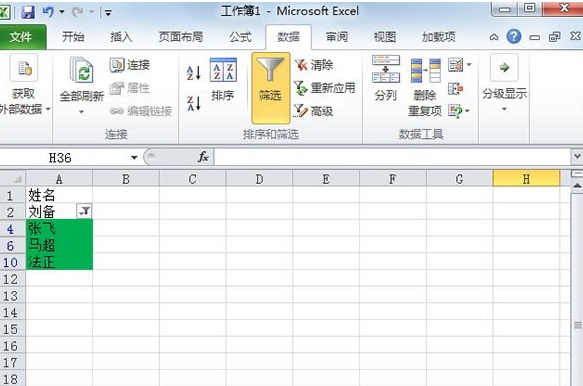Click the Save icon in quick access toolbar
The height and width of the screenshot is (386, 583).
28,12
